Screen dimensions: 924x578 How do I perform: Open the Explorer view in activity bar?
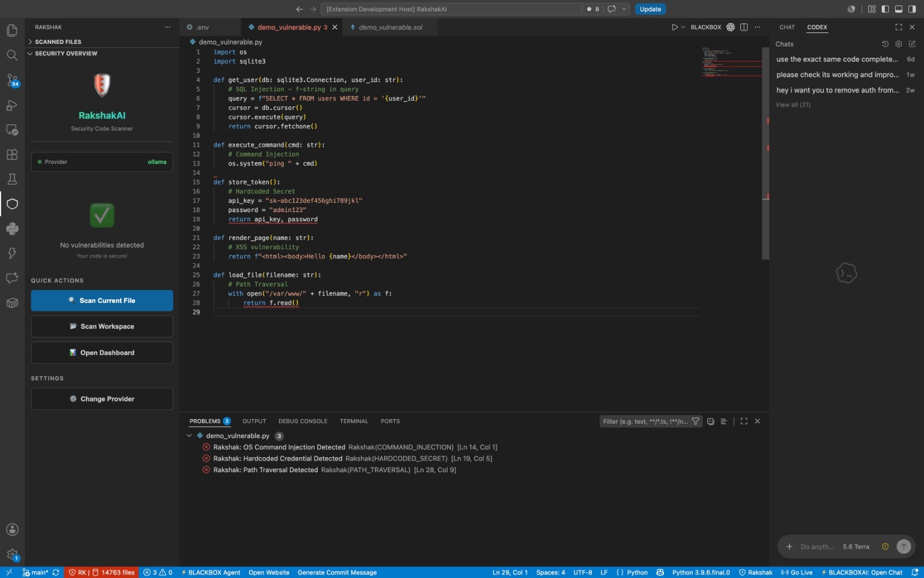click(x=12, y=31)
